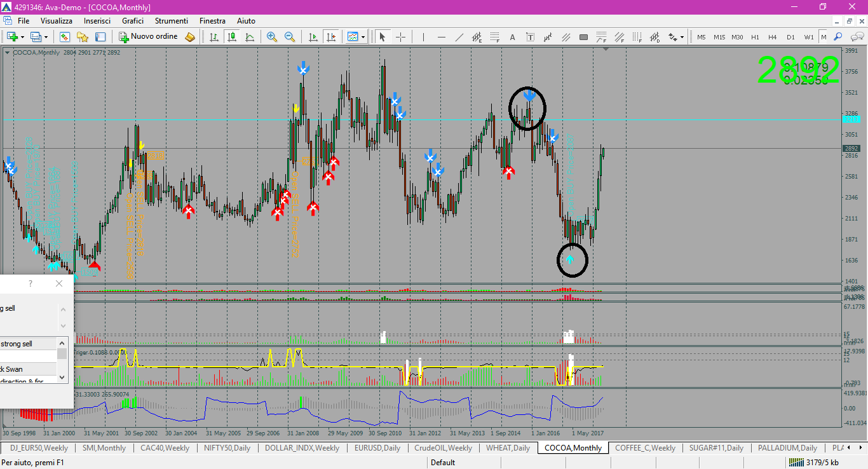Click the dialog help question mark
Viewport: 868px width, 469px height.
point(31,283)
